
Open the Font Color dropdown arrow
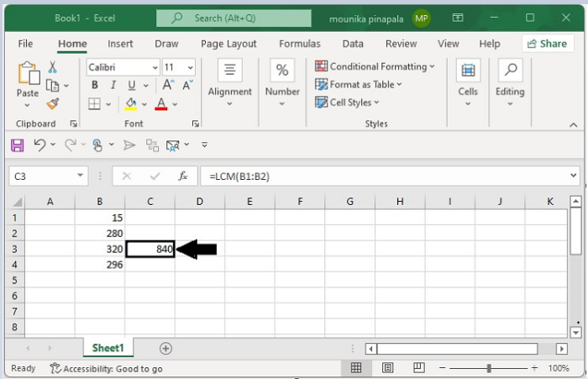click(175, 104)
